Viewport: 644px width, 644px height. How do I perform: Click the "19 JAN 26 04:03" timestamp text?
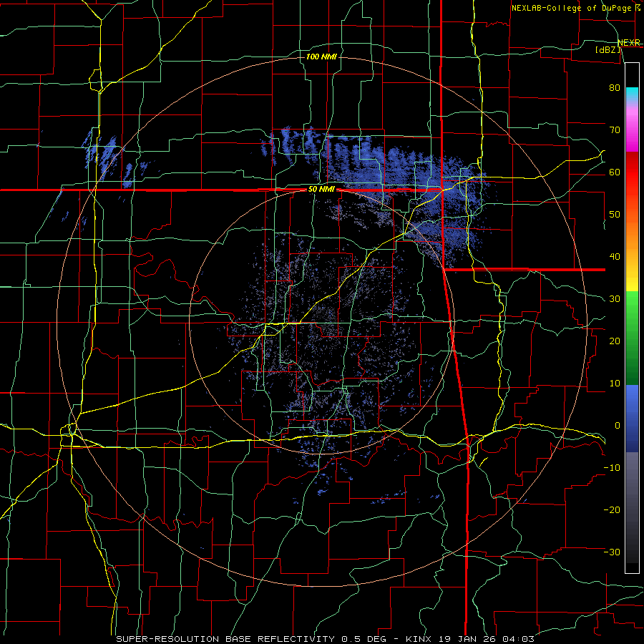485,639
